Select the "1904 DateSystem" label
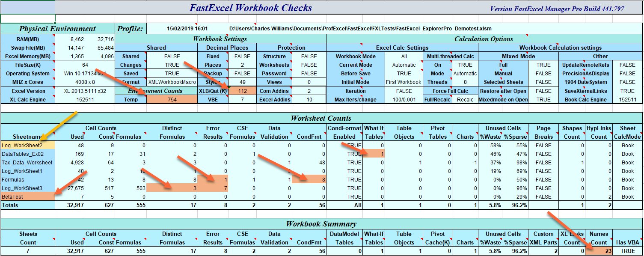This screenshot has height=256, width=644. click(x=585, y=82)
